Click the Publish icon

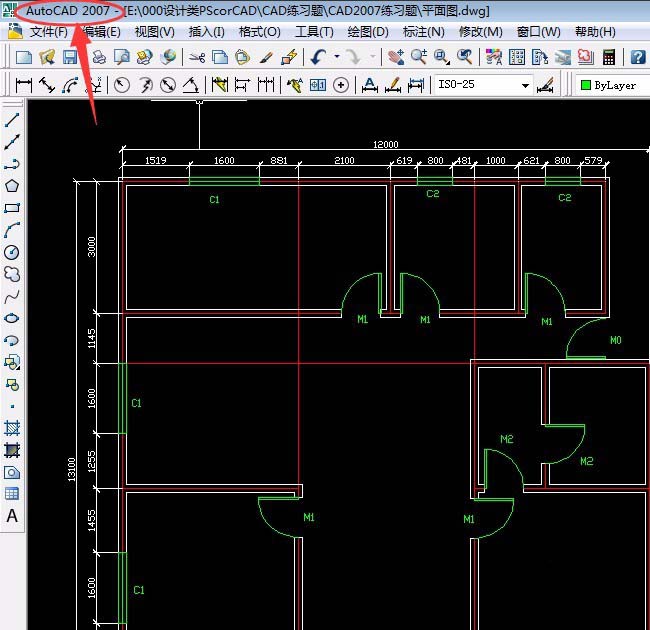coord(145,57)
